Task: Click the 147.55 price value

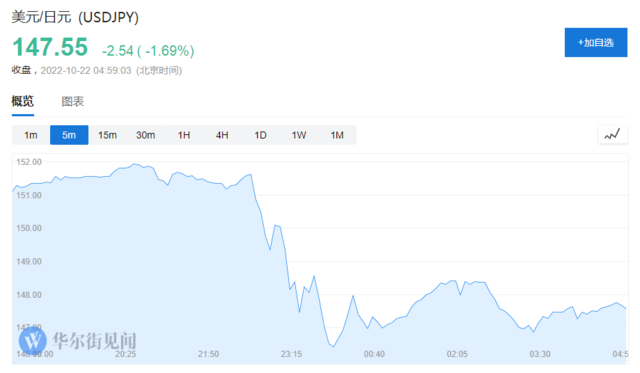Action: (50, 47)
